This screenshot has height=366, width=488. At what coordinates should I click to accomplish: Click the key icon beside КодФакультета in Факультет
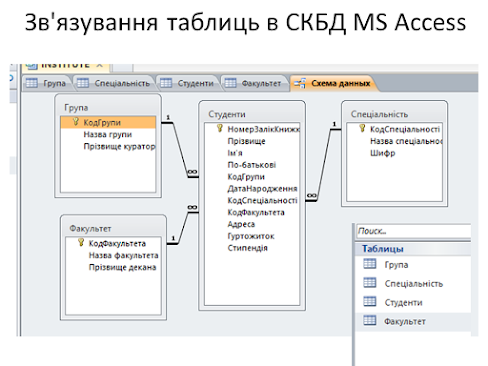coord(81,242)
